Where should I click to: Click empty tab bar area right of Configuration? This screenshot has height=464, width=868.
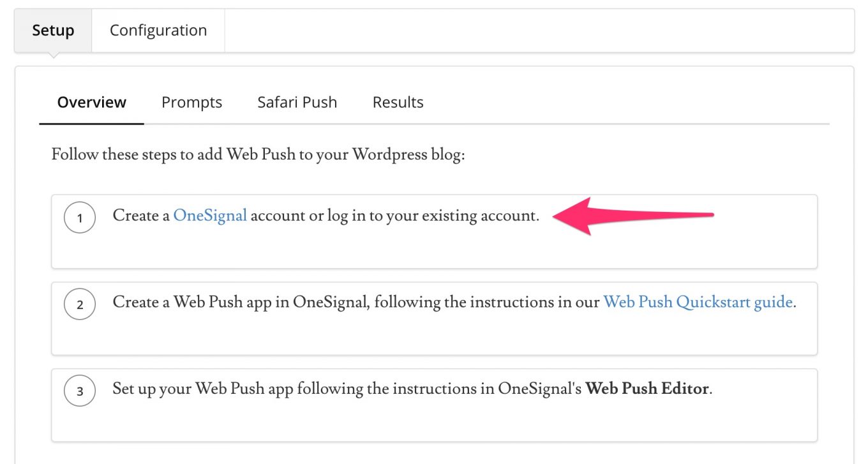click(536, 31)
